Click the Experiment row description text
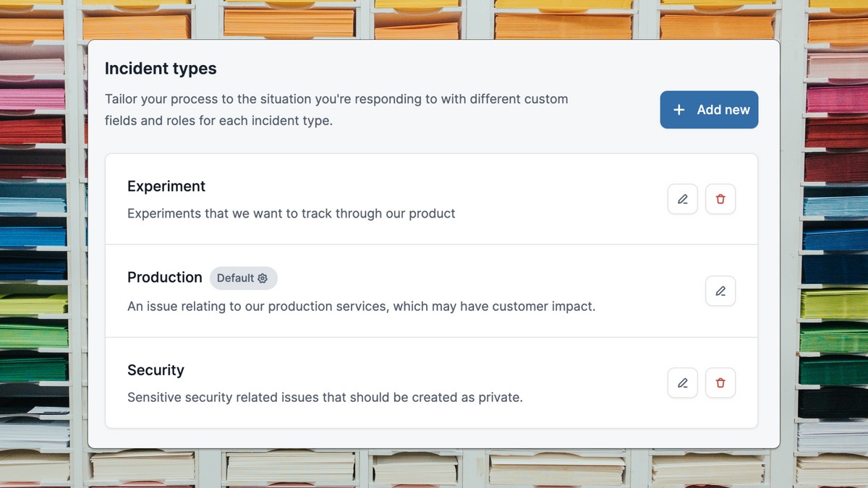The image size is (868, 488). pos(291,213)
